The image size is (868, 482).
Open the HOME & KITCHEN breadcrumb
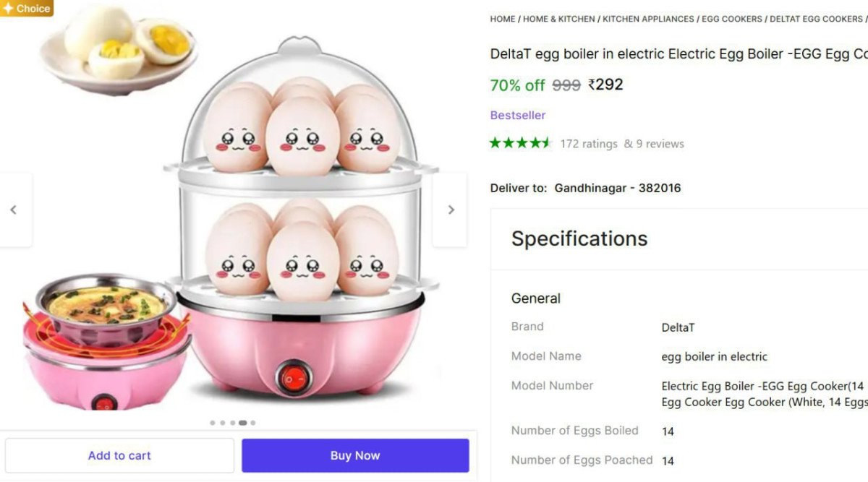pos(557,19)
